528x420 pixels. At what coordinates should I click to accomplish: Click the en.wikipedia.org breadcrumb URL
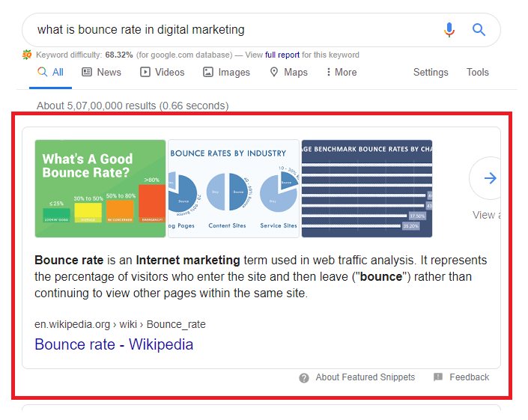pyautogui.click(x=120, y=324)
